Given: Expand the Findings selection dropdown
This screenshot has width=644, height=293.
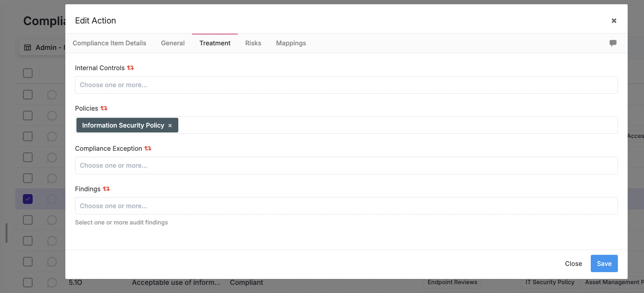Looking at the screenshot, I should 346,206.
